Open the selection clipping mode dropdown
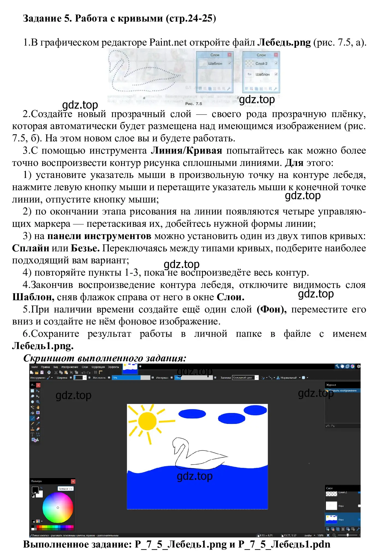Viewport: 392px width, 556px height. pos(307,377)
